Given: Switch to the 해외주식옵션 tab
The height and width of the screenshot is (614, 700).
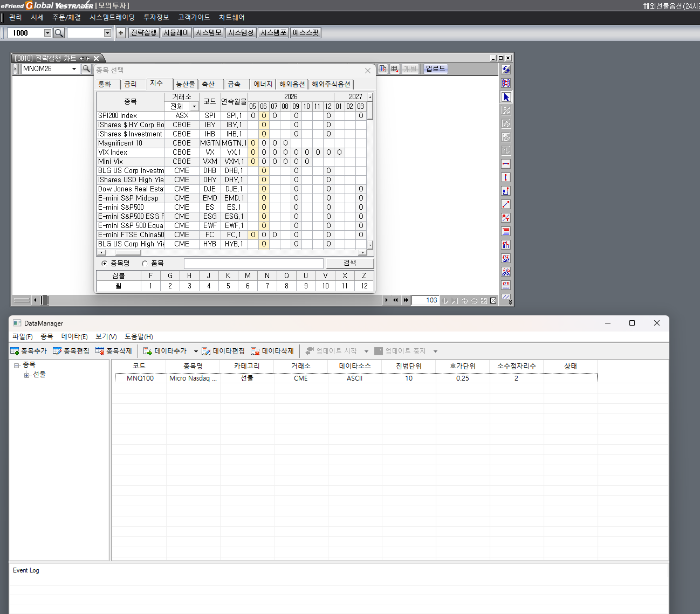Looking at the screenshot, I should pos(331,84).
